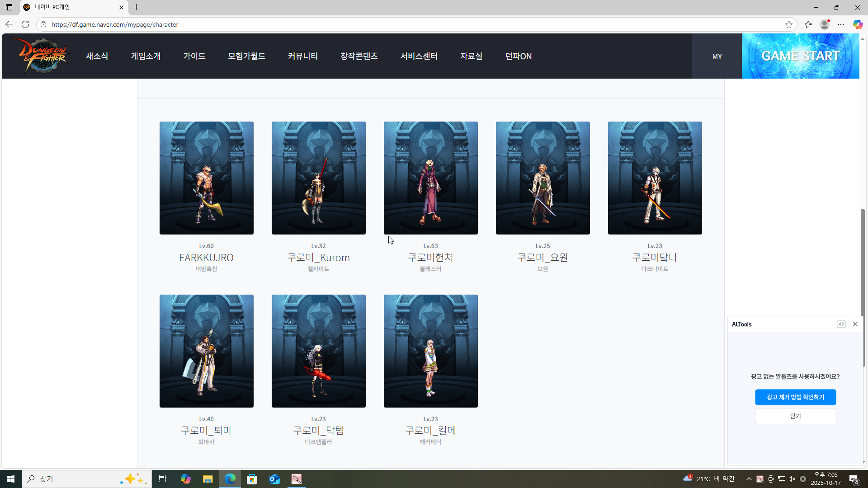Screen dimensions: 868x488
Task: Add page to favorites star icon
Action: pyautogui.click(x=789, y=24)
